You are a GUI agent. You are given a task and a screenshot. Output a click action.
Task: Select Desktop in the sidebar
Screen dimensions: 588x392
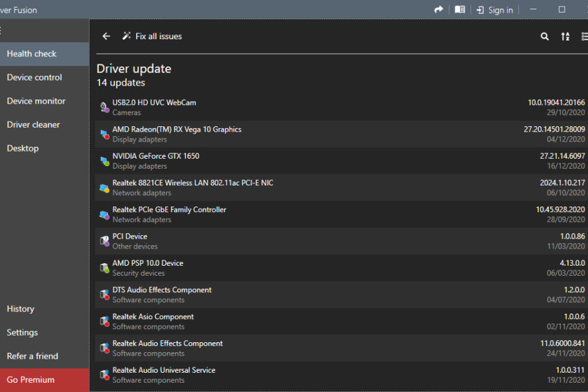(44, 148)
